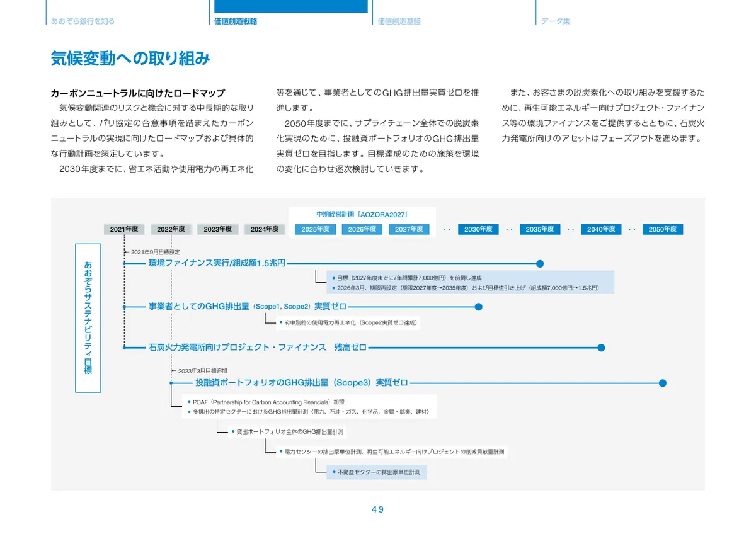Click the 不動産セクターの排出原単位計測 box
The image size is (756, 534).
coord(377,472)
